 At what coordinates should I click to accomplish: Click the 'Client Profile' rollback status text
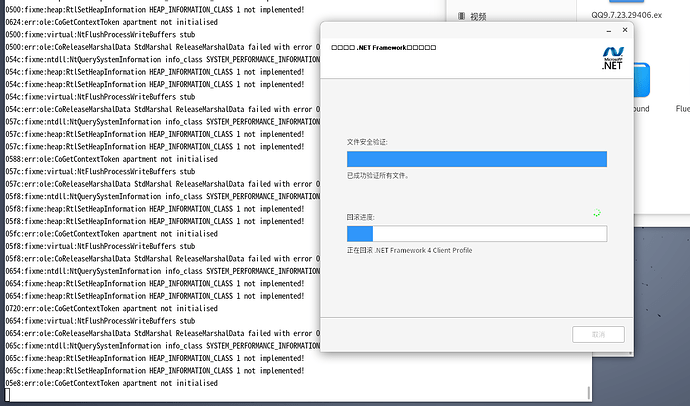452,250
